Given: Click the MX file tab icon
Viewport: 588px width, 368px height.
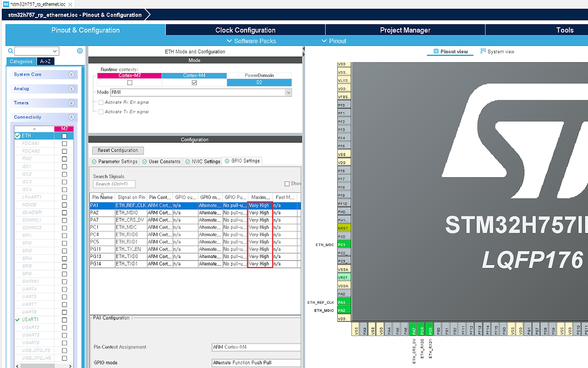Looking at the screenshot, I should tap(6, 4).
